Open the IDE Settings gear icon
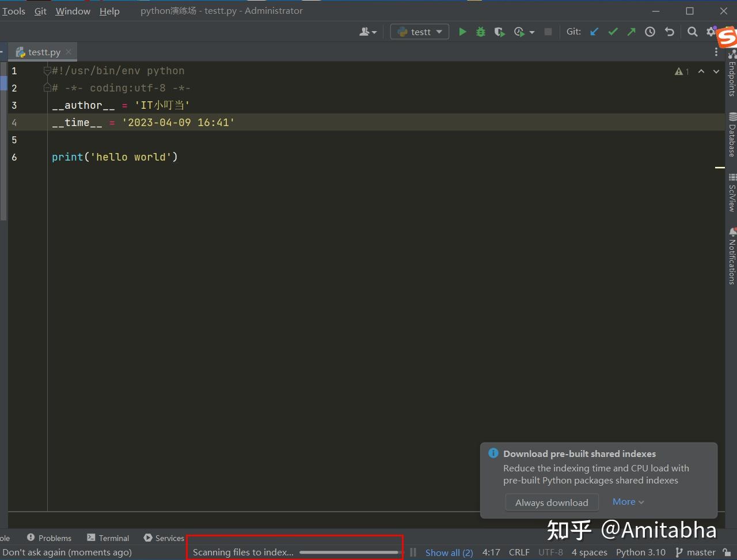 pos(711,32)
